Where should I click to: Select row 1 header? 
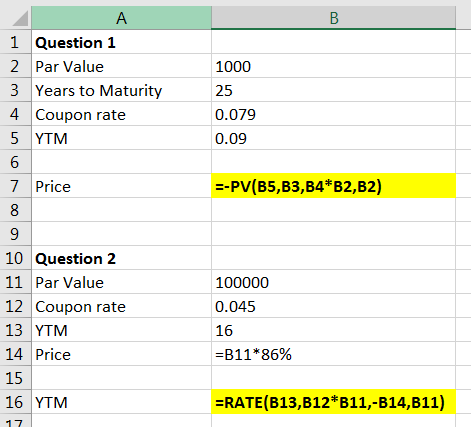(15, 42)
